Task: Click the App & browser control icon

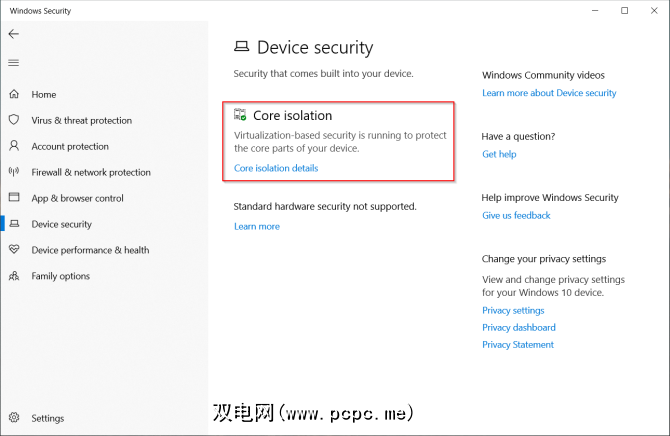Action: (14, 198)
